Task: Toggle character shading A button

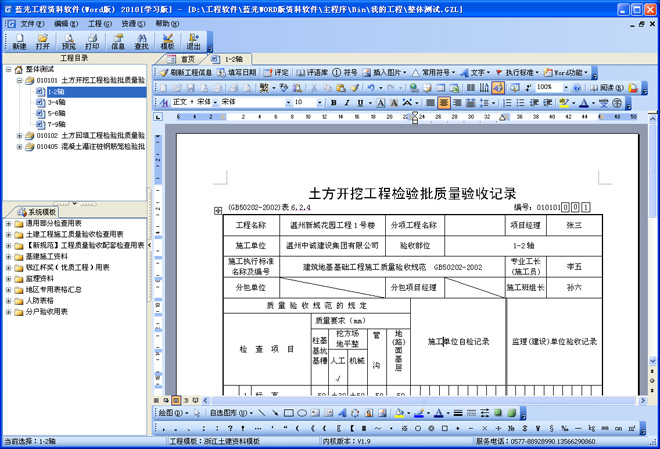Action: (394, 102)
